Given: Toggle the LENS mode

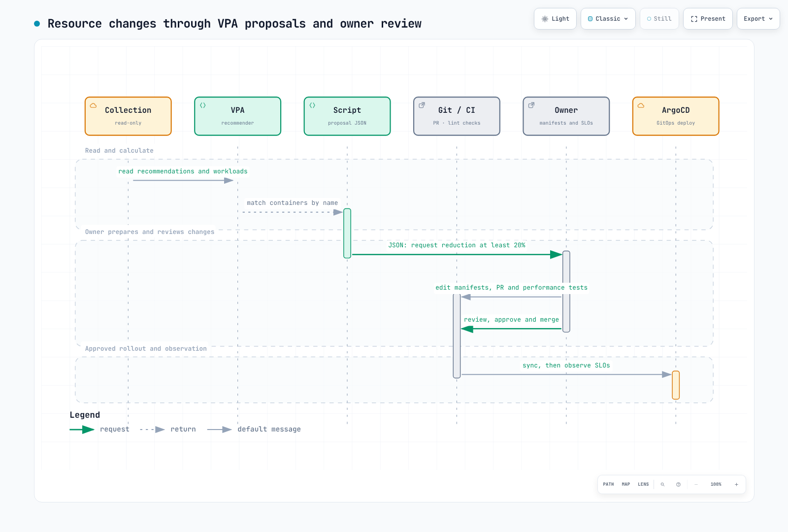Looking at the screenshot, I should [643, 484].
